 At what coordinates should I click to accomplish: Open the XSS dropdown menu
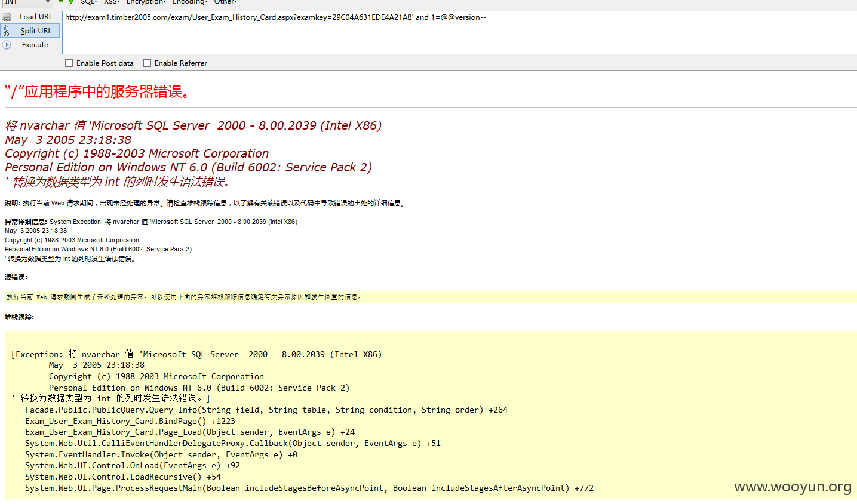[112, 2]
